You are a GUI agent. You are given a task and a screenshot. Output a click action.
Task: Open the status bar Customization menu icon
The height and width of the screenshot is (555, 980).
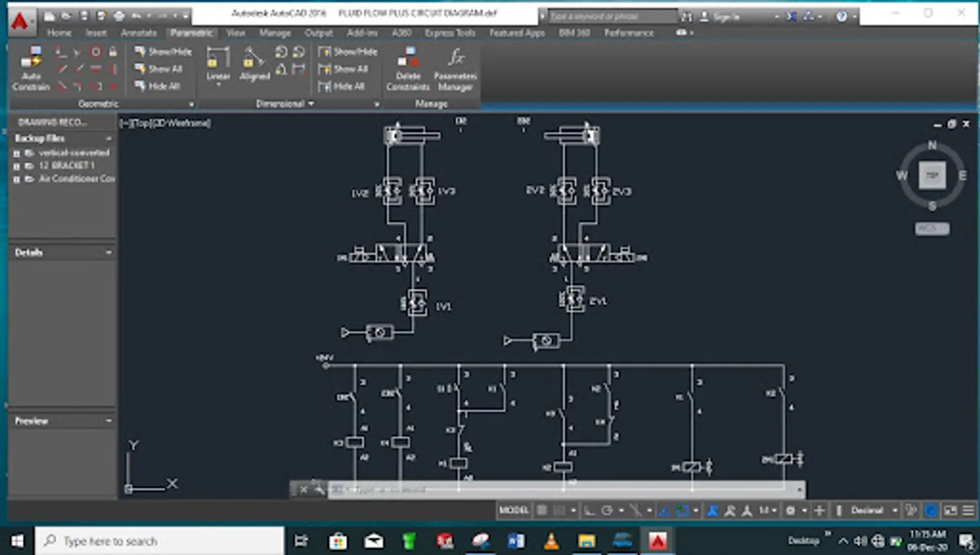(968, 510)
